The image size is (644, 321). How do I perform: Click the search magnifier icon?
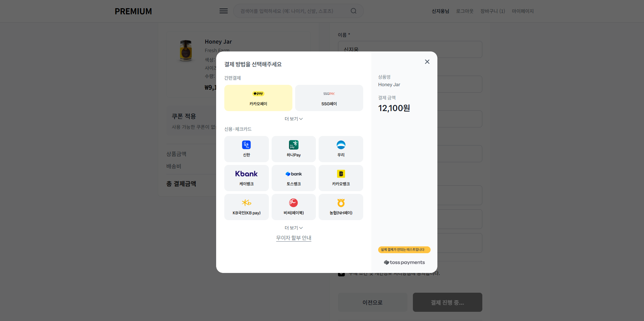[354, 11]
